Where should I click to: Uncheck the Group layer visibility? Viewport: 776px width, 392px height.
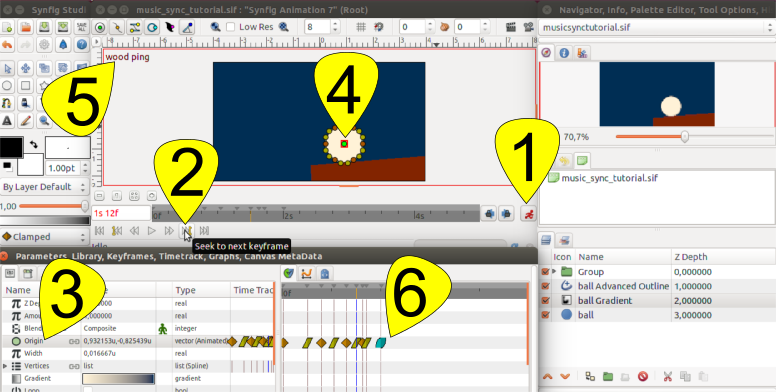[545, 272]
